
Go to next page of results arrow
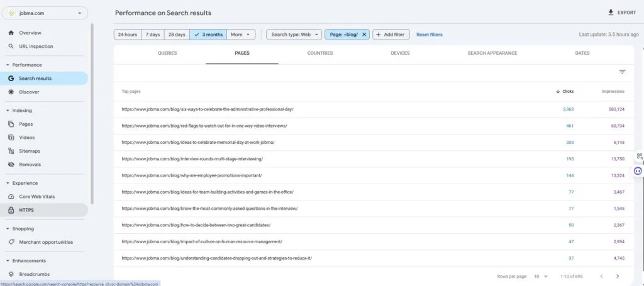(618, 276)
